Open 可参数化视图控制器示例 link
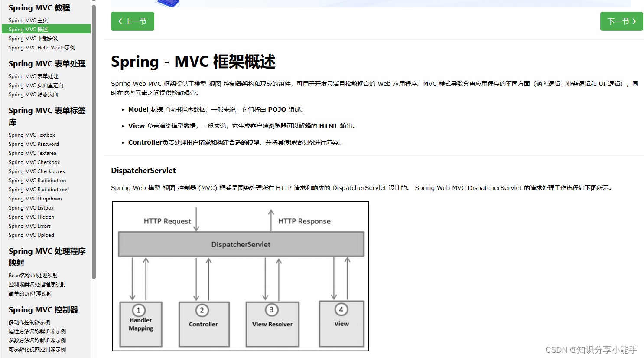 coord(37,350)
